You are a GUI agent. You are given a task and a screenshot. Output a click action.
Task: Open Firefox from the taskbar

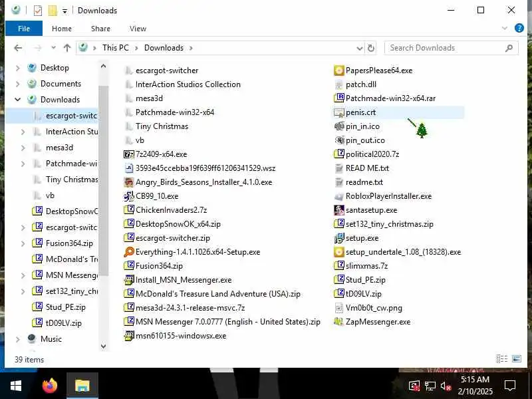[x=50, y=386]
